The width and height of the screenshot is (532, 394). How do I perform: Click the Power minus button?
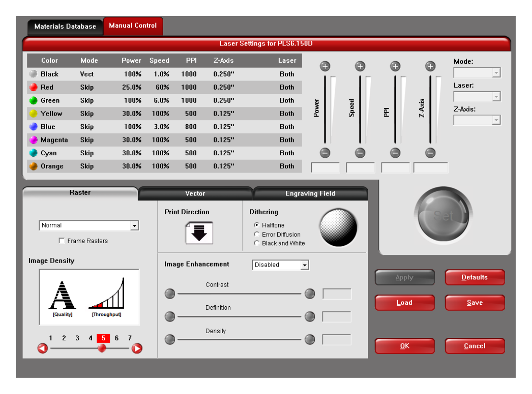coord(325,153)
